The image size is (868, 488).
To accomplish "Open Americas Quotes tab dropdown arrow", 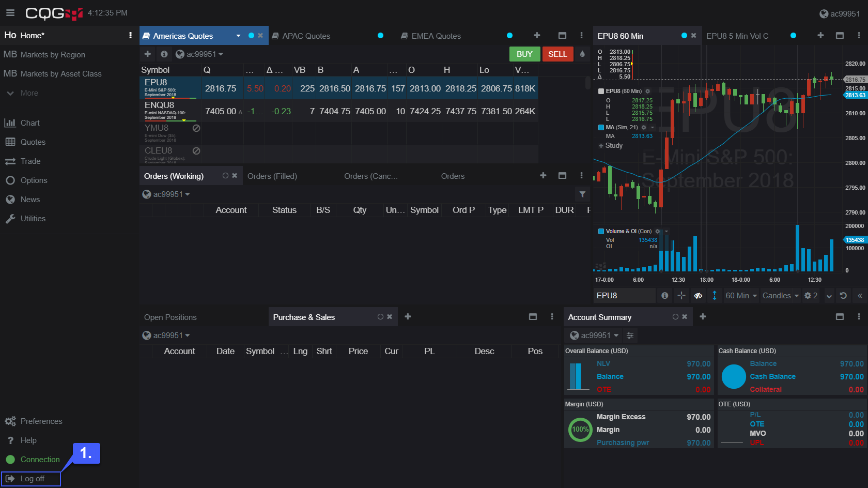I will [238, 36].
